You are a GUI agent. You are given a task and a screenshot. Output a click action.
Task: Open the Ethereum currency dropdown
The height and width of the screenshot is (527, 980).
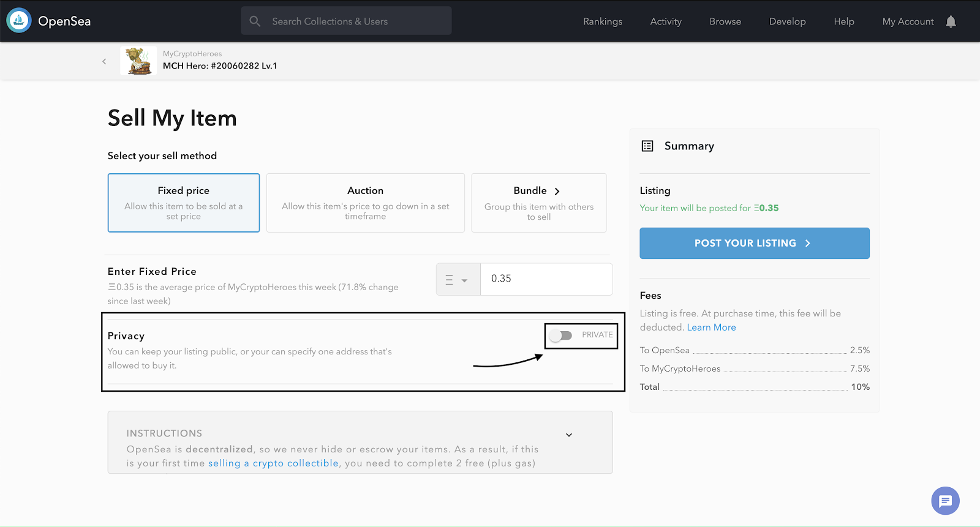point(458,280)
